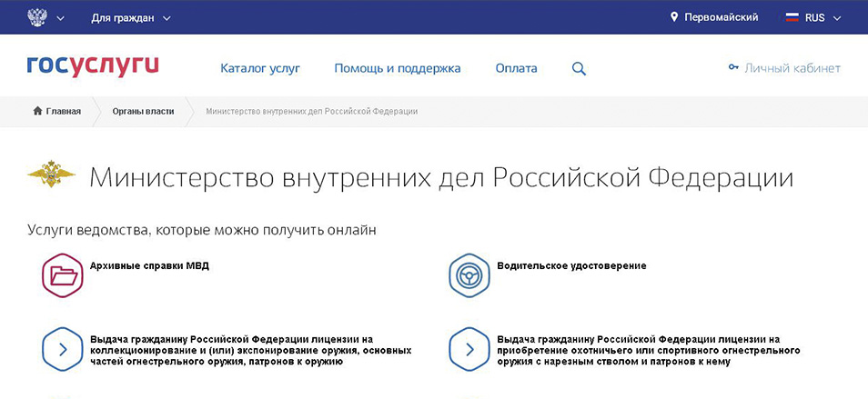Image resolution: width=868 pixels, height=399 pixels.
Task: Click the steering wheel icon for Водительское удостоверение
Action: pyautogui.click(x=469, y=275)
